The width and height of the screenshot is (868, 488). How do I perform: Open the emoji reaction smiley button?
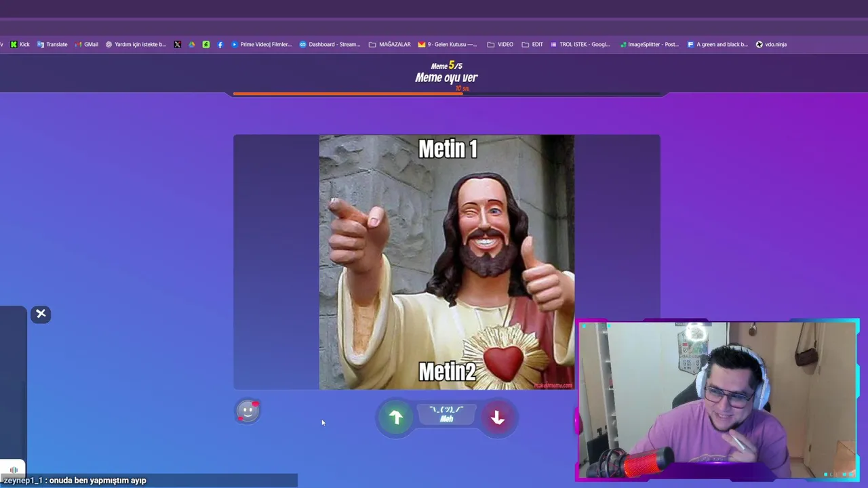[x=248, y=411]
